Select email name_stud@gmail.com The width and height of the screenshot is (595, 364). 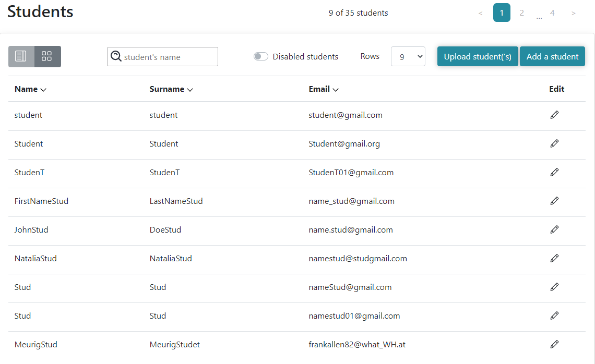(x=351, y=201)
